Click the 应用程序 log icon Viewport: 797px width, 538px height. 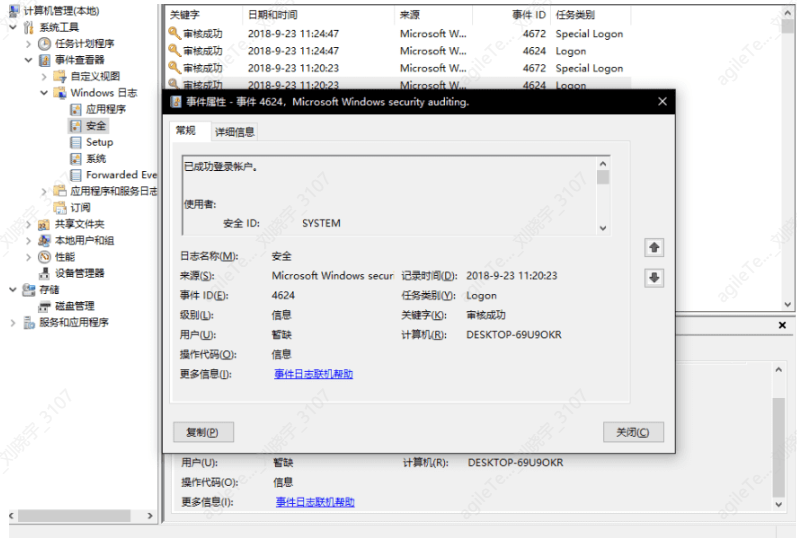click(76, 109)
